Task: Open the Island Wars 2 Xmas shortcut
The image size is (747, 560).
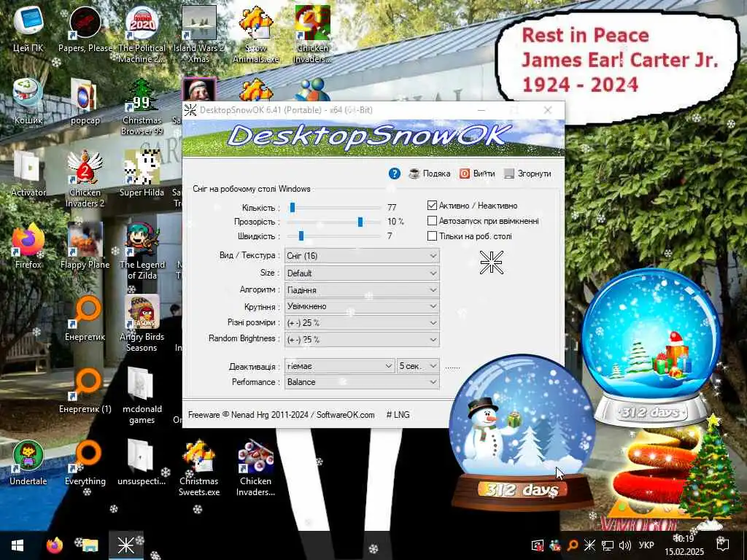Action: 198,34
